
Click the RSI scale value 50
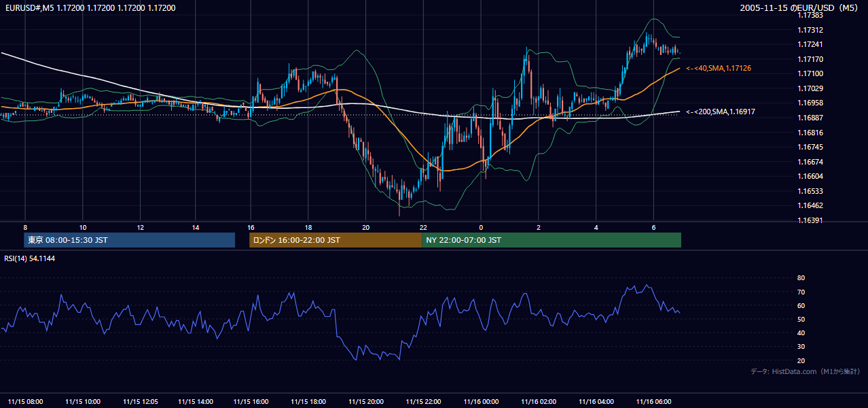(801, 319)
